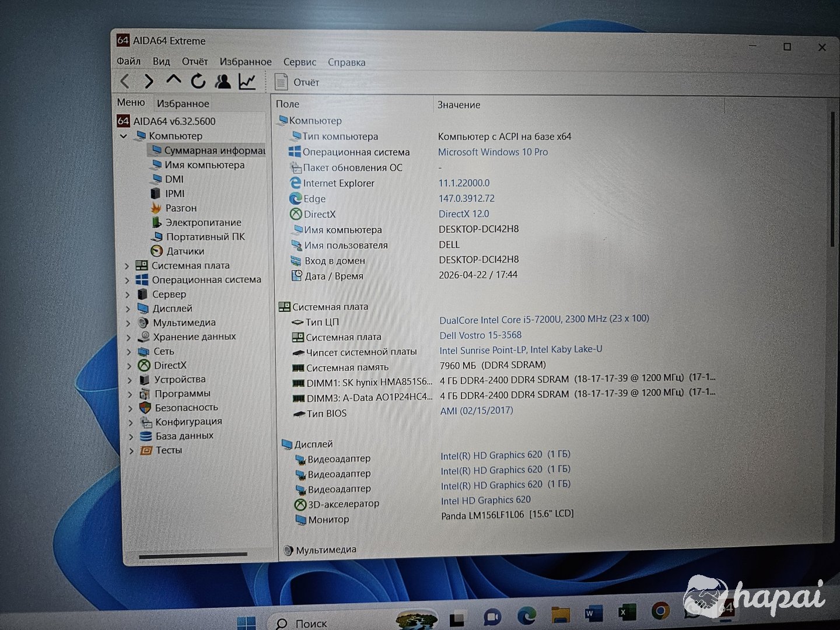Open the Edge version 147.0.3912.72 link
The height and width of the screenshot is (630, 840).
(x=467, y=198)
